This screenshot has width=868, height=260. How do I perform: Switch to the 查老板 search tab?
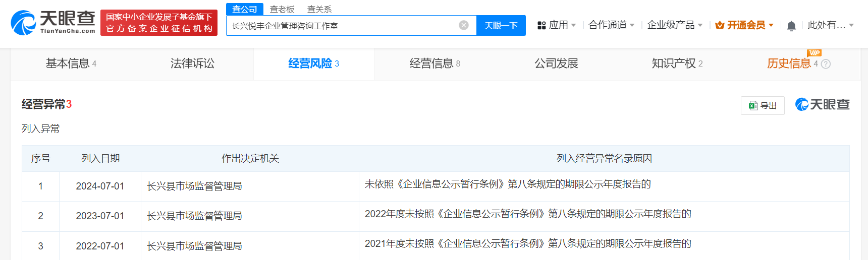tap(282, 9)
